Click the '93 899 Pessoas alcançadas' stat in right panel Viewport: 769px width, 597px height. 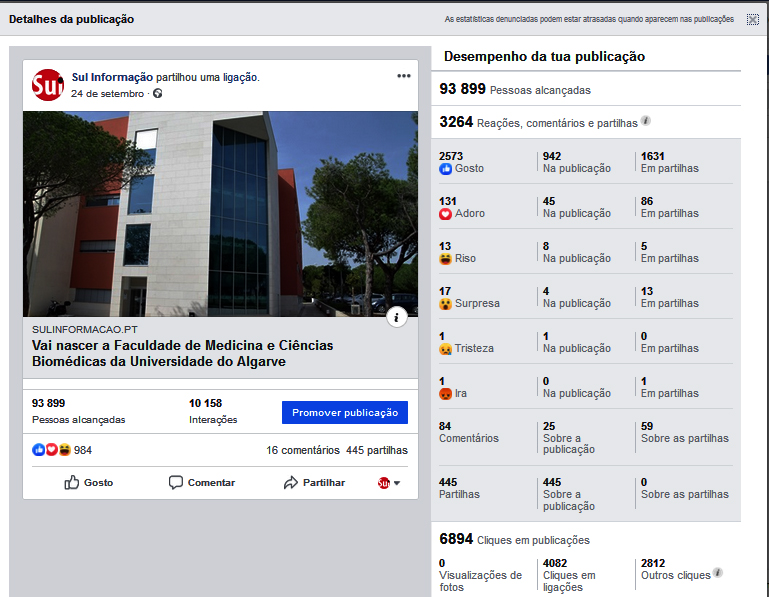click(515, 89)
